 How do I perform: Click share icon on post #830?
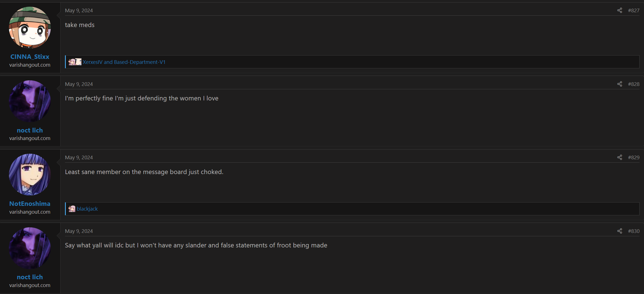619,231
